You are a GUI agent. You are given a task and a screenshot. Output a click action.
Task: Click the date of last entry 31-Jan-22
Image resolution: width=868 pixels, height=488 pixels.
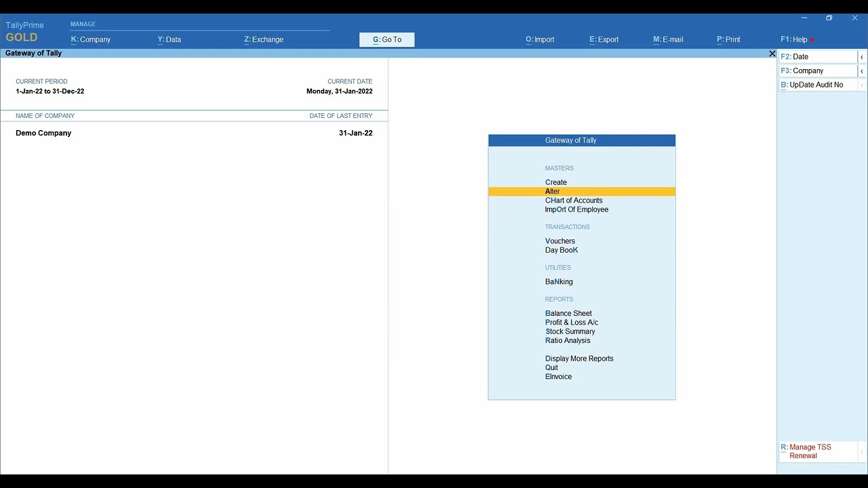point(355,134)
